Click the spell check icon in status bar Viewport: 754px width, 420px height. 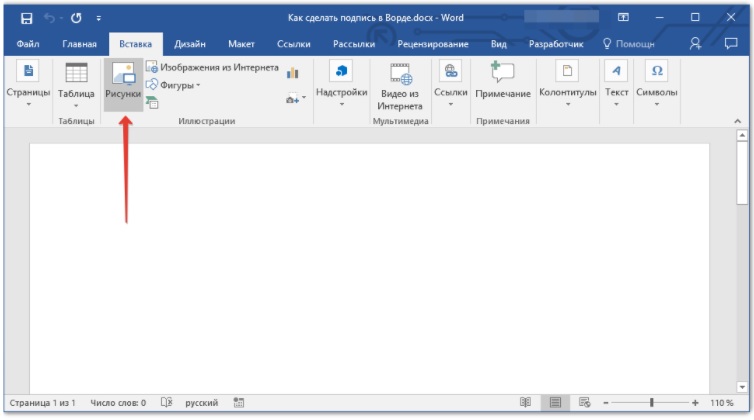[166, 402]
